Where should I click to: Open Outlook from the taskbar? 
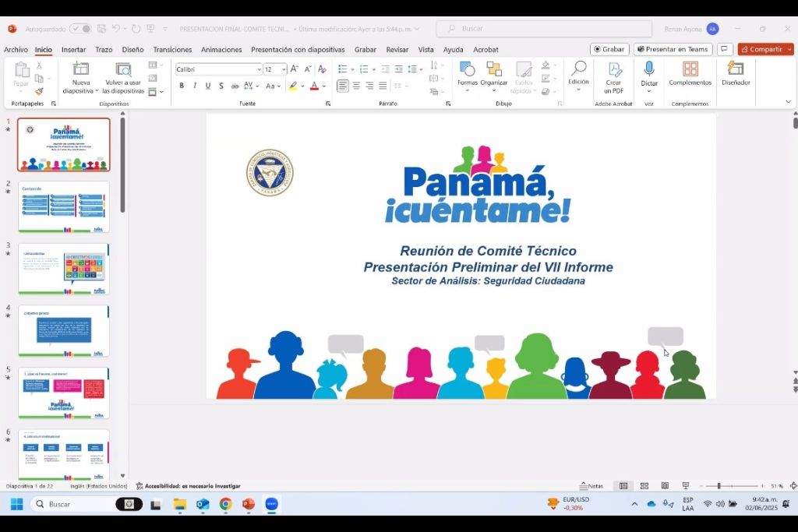(203, 504)
